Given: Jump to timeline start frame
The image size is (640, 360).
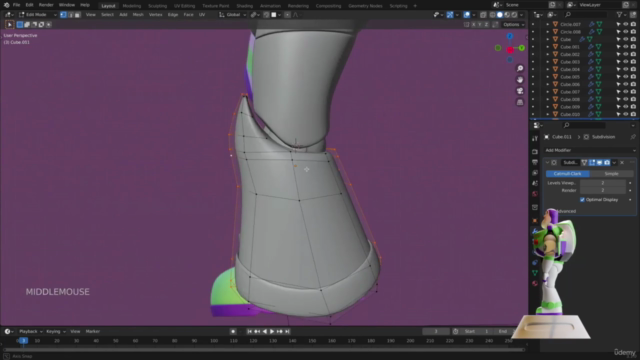Looking at the screenshot, I should [249, 331].
